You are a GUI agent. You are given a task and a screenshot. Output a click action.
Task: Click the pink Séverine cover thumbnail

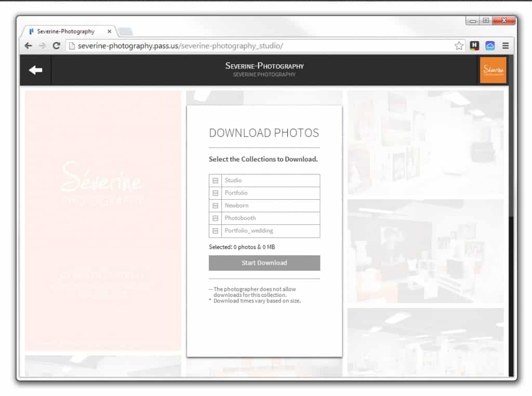103,220
